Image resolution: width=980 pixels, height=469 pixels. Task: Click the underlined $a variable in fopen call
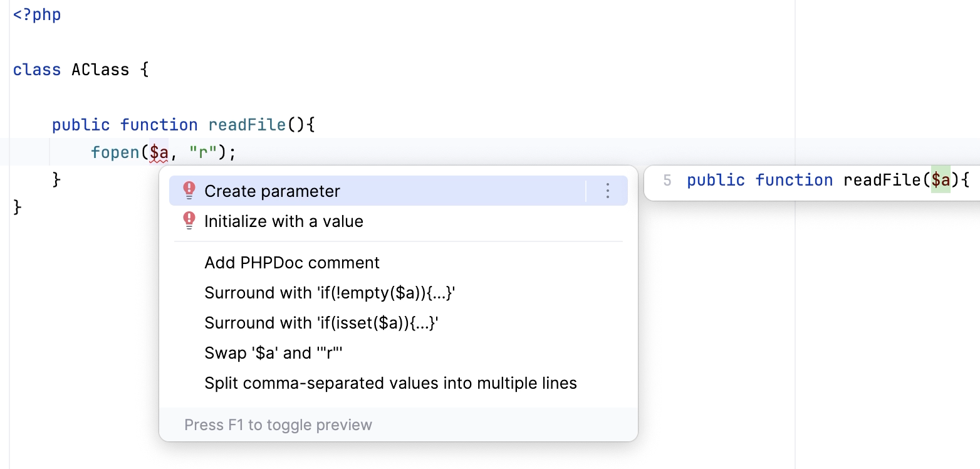pyautogui.click(x=159, y=152)
